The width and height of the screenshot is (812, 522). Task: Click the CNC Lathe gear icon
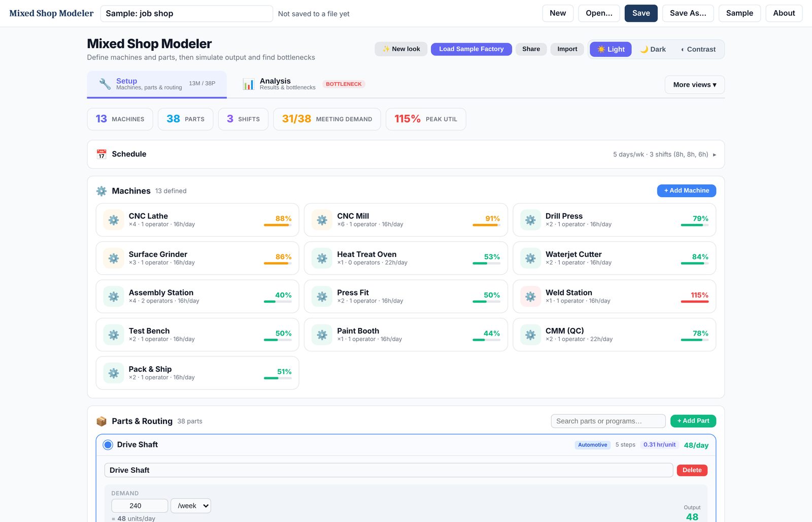click(x=114, y=220)
